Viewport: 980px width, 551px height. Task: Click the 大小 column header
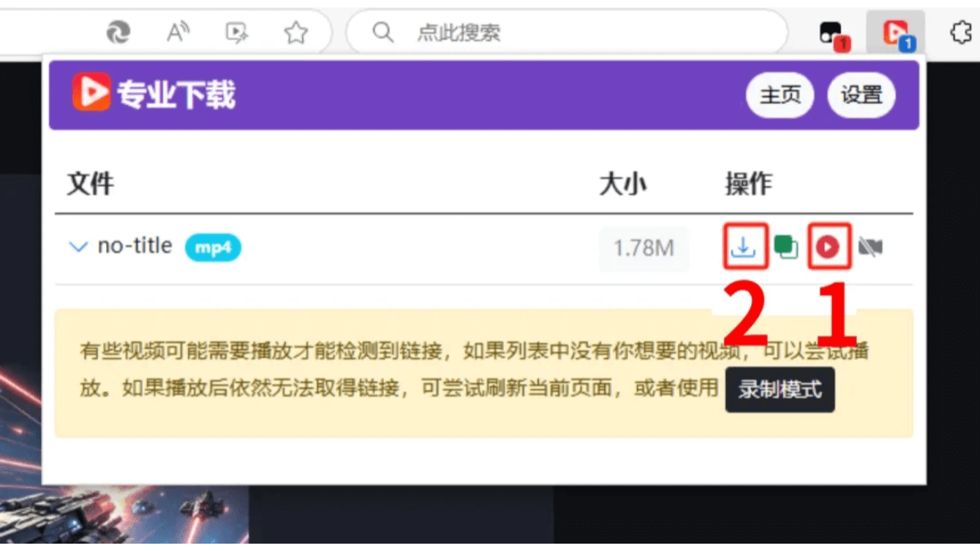[x=622, y=183]
